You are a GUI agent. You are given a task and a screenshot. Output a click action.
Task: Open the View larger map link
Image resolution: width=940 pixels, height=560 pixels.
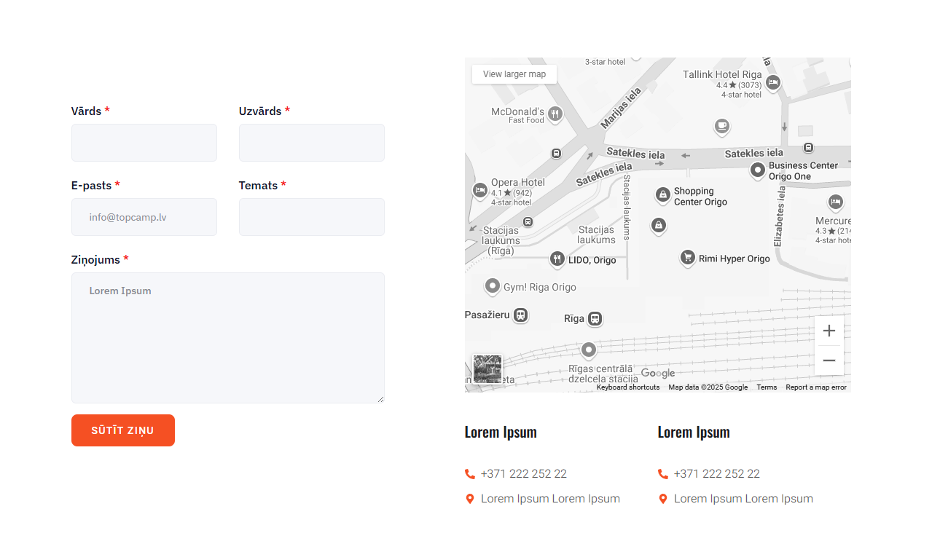coord(514,74)
